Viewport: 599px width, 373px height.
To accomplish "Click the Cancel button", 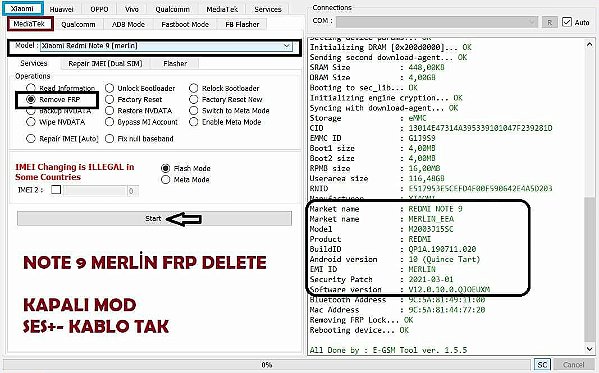I will coord(573,365).
